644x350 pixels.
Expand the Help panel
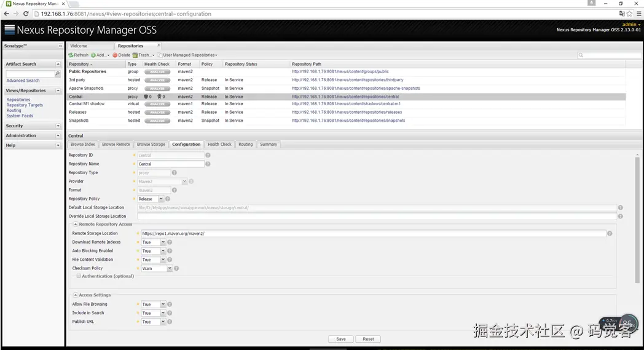[x=58, y=145]
